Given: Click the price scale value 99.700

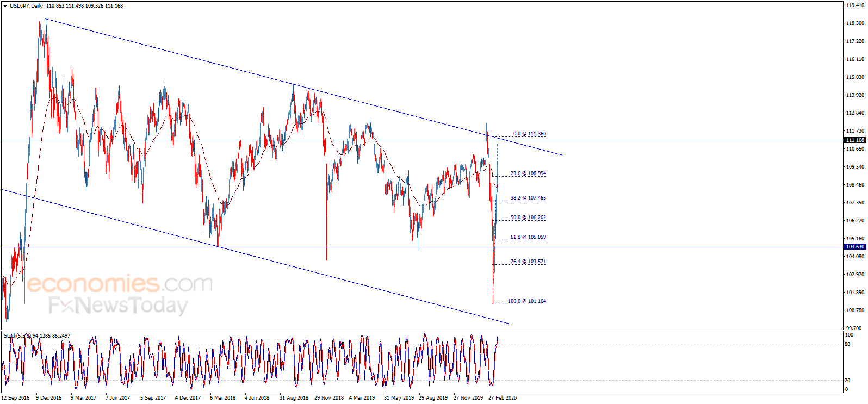Looking at the screenshot, I should (855, 328).
